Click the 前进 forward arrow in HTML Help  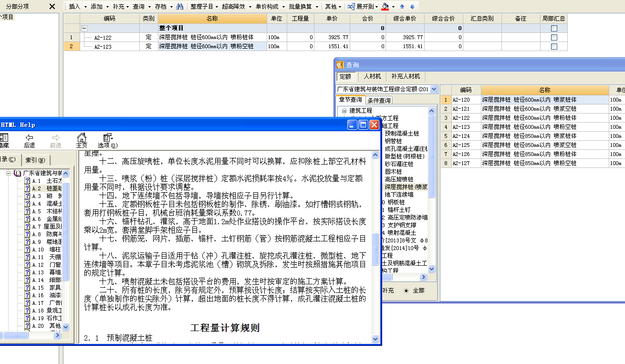56,137
